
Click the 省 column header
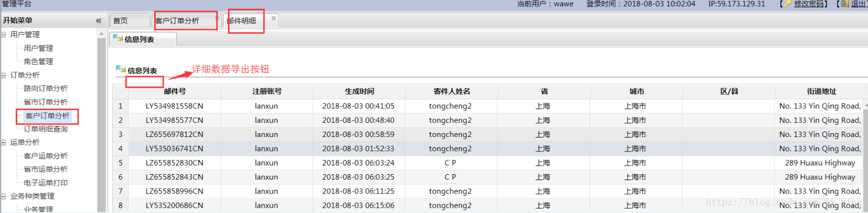point(544,91)
